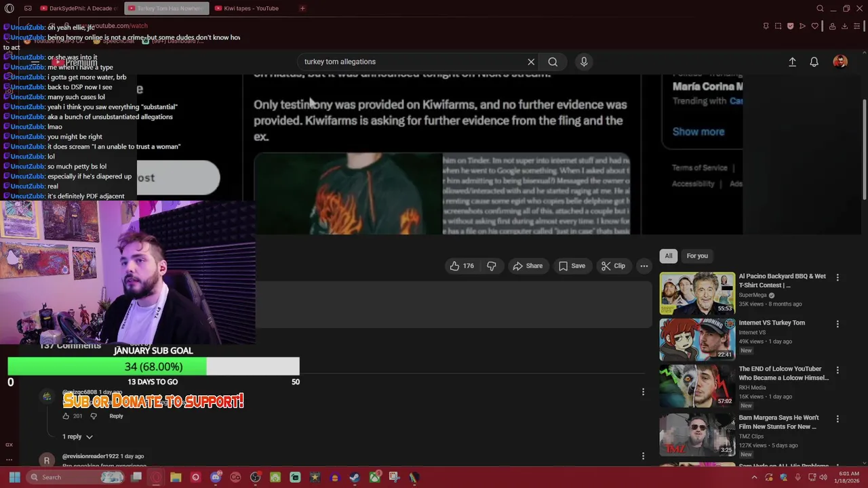Open options for Internet VS Turkey Tom
This screenshot has width=868, height=488.
point(837,324)
